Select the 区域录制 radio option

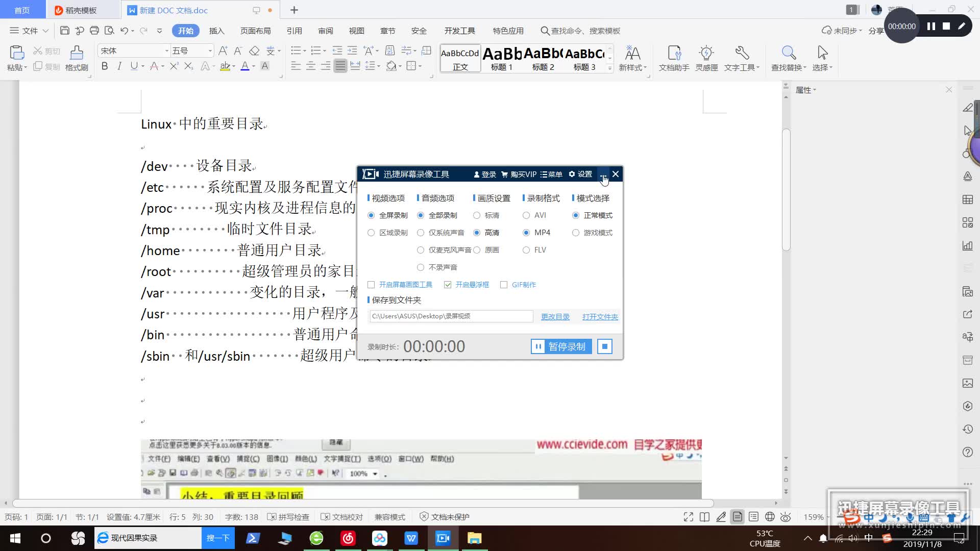pyautogui.click(x=371, y=233)
